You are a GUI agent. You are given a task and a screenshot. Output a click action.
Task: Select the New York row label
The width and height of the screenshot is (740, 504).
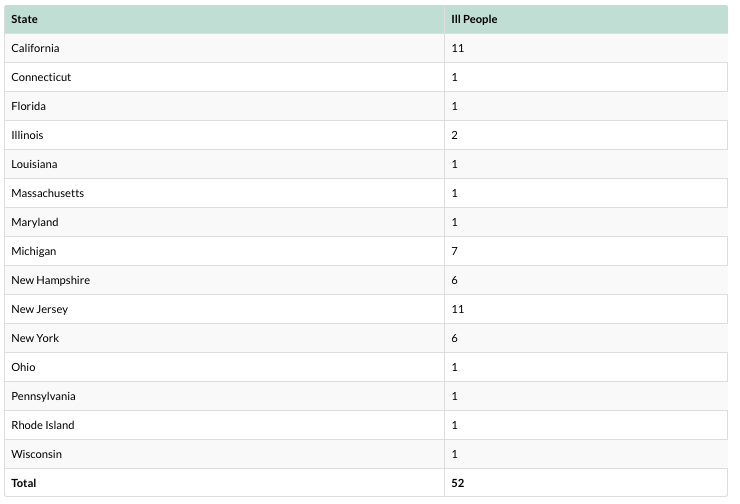[x=35, y=338]
